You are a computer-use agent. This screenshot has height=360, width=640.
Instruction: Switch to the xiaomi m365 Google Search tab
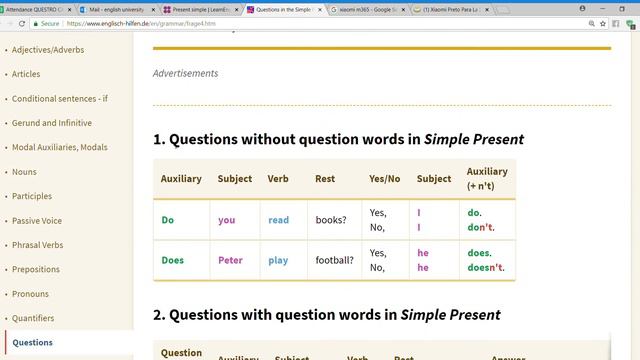[368, 9]
